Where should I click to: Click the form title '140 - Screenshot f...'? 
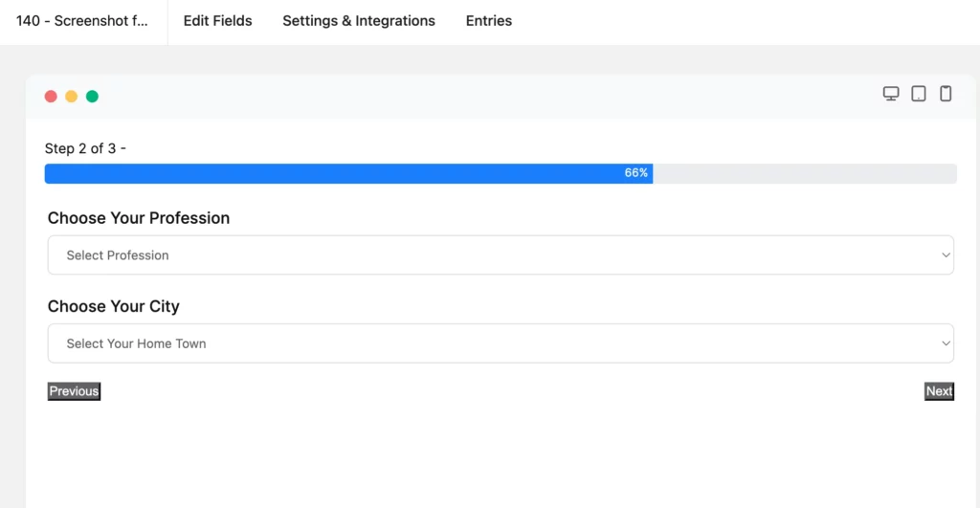(x=82, y=21)
